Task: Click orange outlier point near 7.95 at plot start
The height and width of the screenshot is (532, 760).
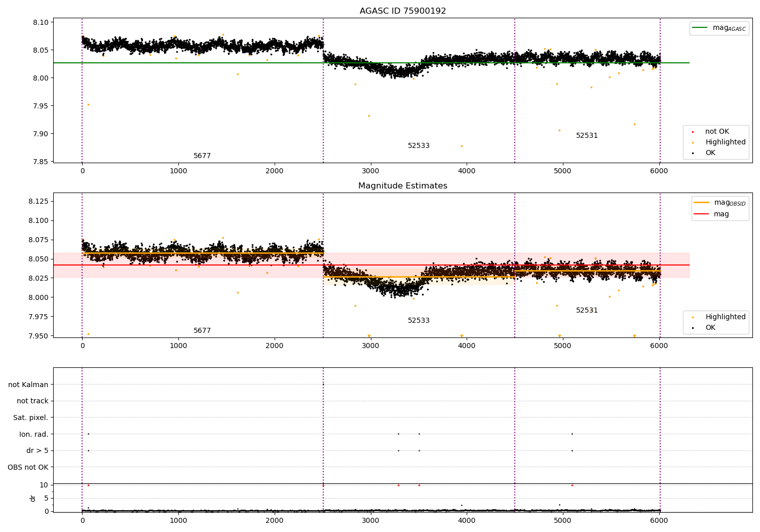Action: 88,105
